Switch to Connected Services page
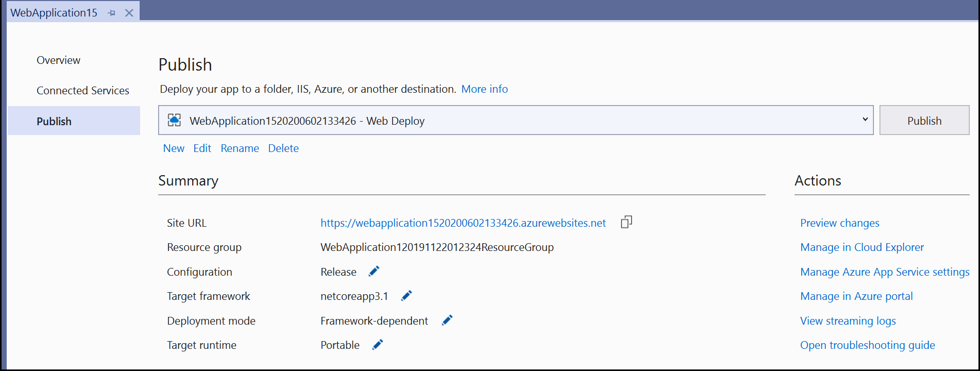 tap(82, 91)
